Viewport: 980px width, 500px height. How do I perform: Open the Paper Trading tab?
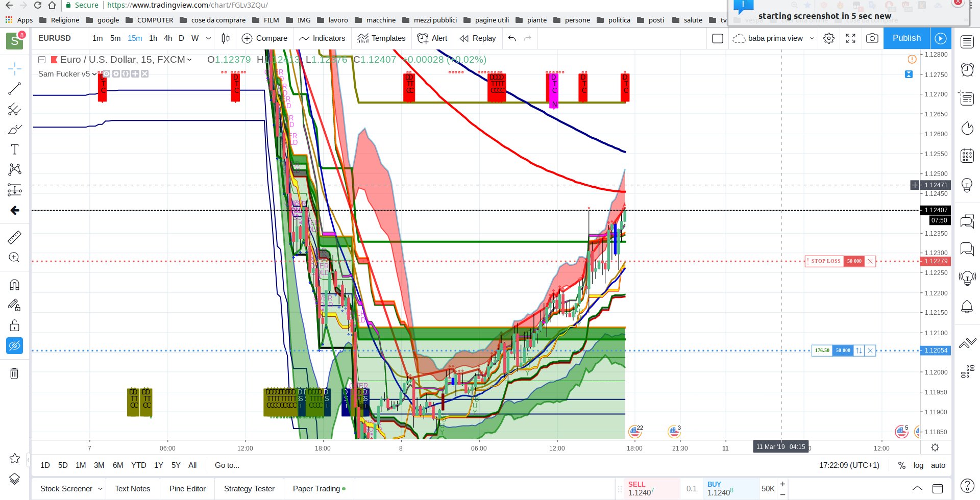(x=319, y=489)
